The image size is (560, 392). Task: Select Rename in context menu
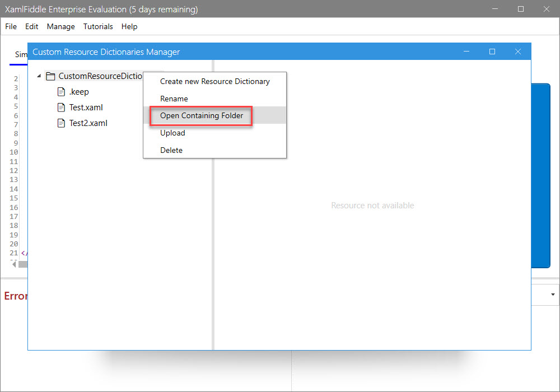214,99
